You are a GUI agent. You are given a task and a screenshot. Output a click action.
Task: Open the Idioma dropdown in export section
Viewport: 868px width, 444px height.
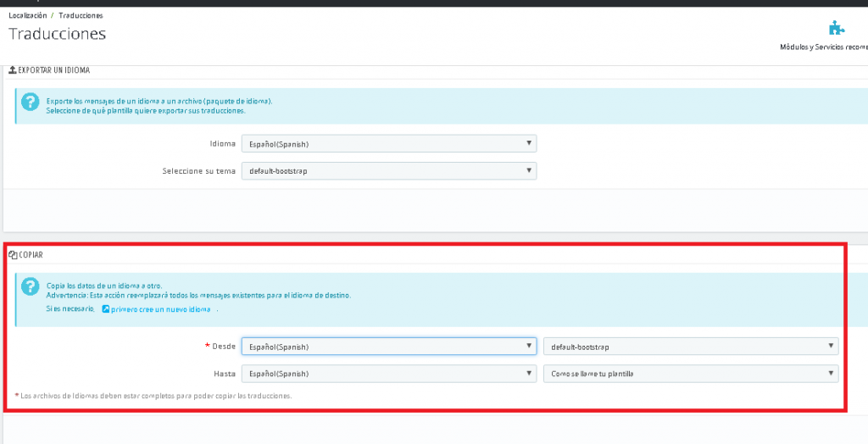(x=388, y=144)
